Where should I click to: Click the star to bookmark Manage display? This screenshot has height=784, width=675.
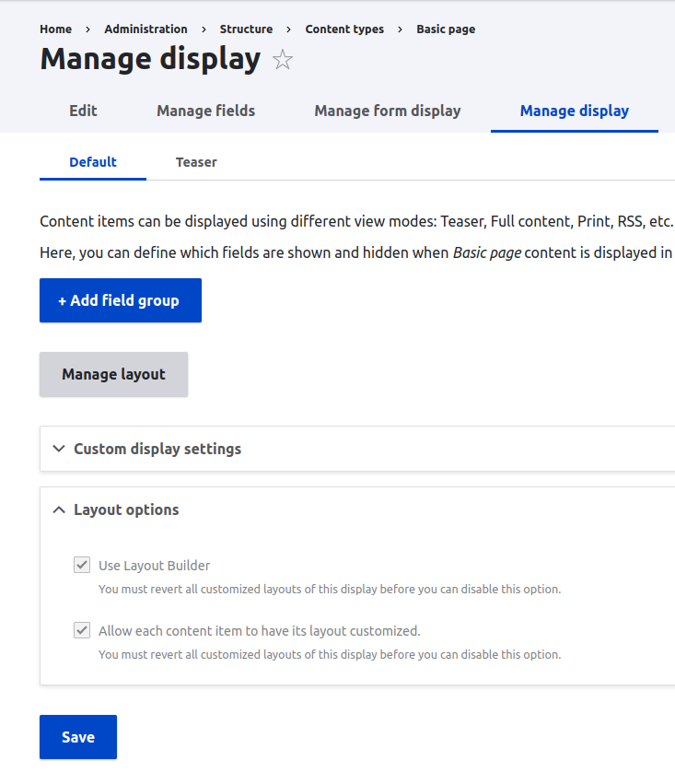(x=282, y=59)
